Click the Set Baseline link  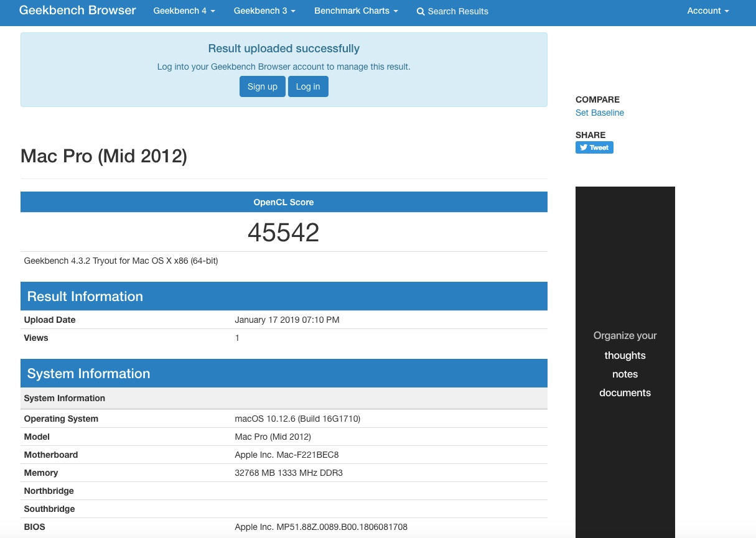pyautogui.click(x=599, y=113)
